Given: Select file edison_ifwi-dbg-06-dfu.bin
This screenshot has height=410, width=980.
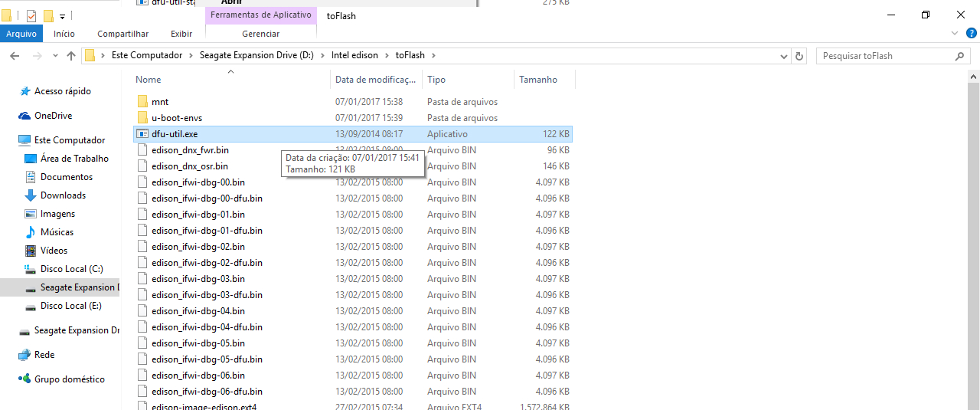Looking at the screenshot, I should (x=207, y=392).
